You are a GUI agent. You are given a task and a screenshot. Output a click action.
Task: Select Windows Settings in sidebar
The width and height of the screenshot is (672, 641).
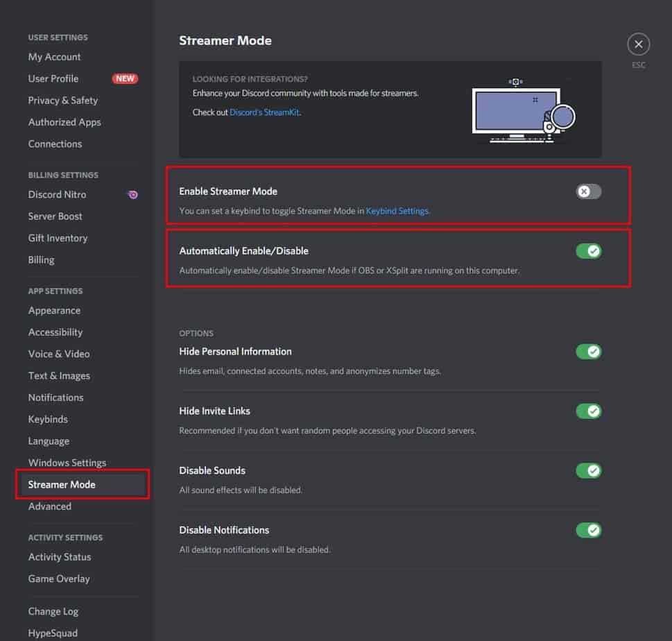(x=67, y=463)
